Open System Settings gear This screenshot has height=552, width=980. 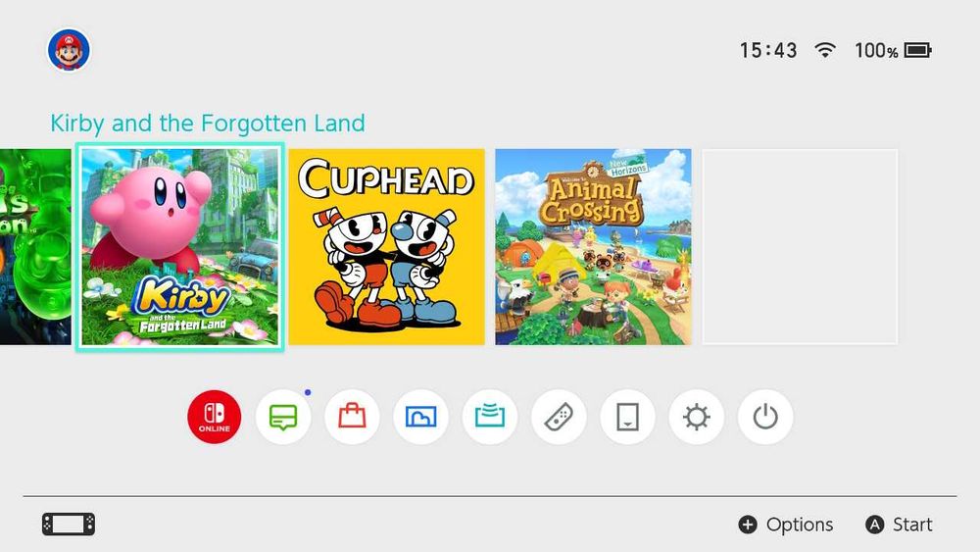click(x=696, y=417)
